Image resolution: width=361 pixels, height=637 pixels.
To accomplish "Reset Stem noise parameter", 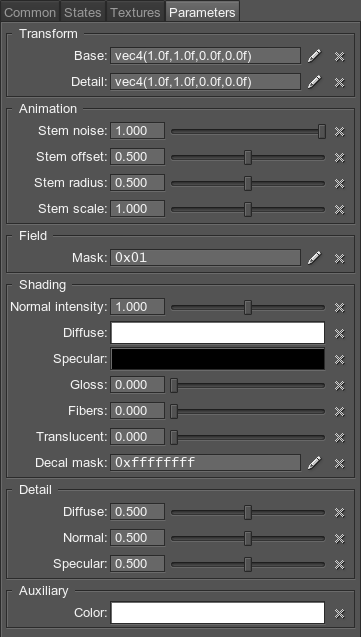I will point(339,131).
